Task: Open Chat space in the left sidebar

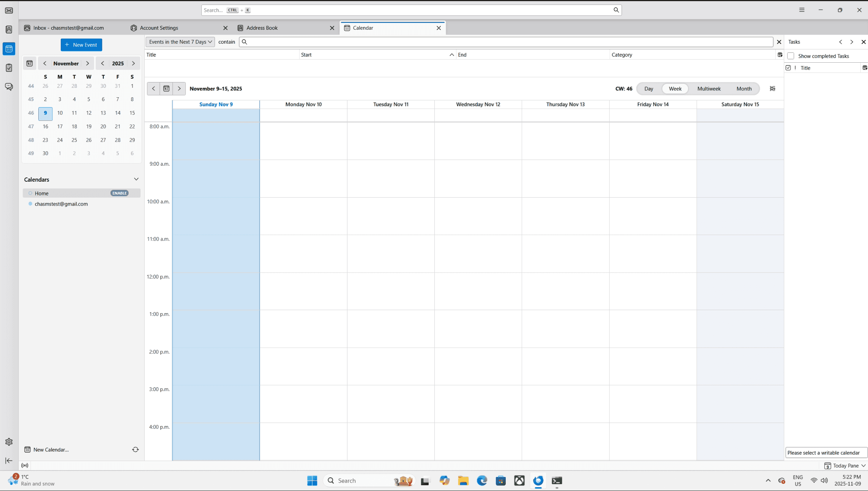Action: (x=9, y=87)
